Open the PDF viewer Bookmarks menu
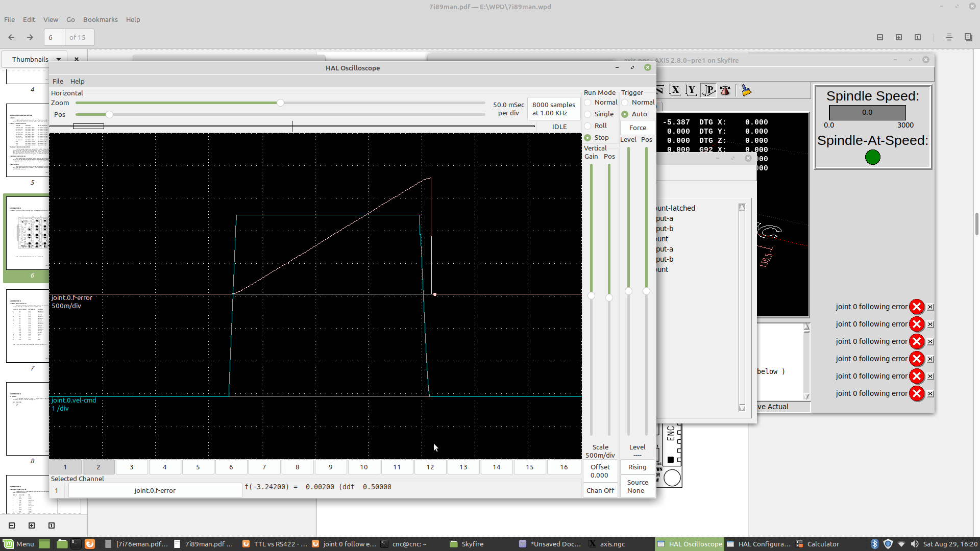Screen dimensions: 980x551 [101, 19]
